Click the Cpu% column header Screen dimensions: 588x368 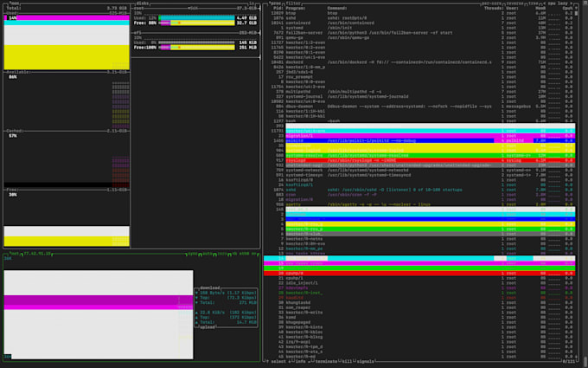(x=567, y=8)
